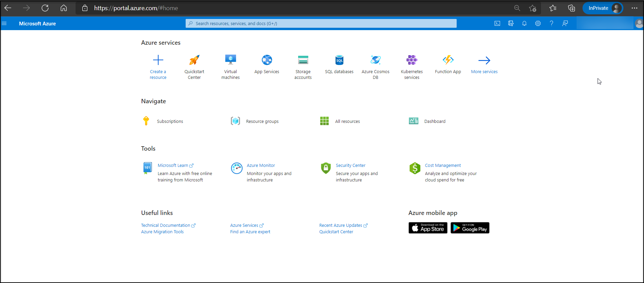Open browser Favorites star list icon

(x=553, y=8)
